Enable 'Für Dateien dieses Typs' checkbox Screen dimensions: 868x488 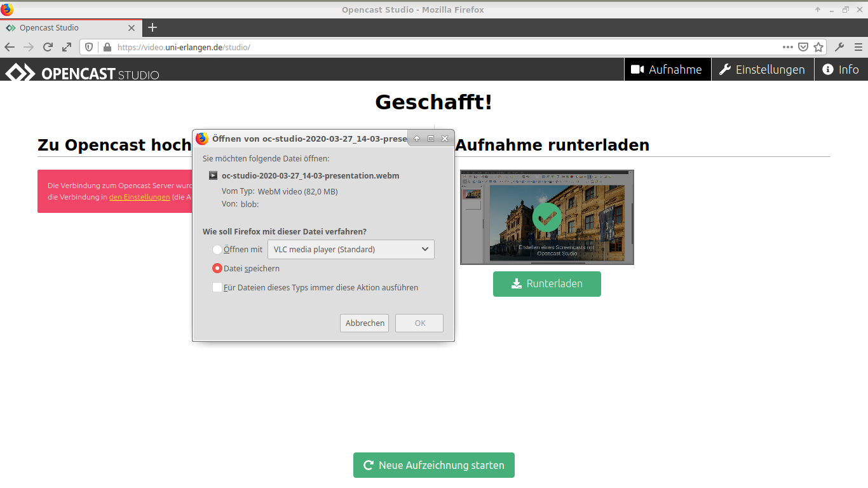tap(217, 287)
